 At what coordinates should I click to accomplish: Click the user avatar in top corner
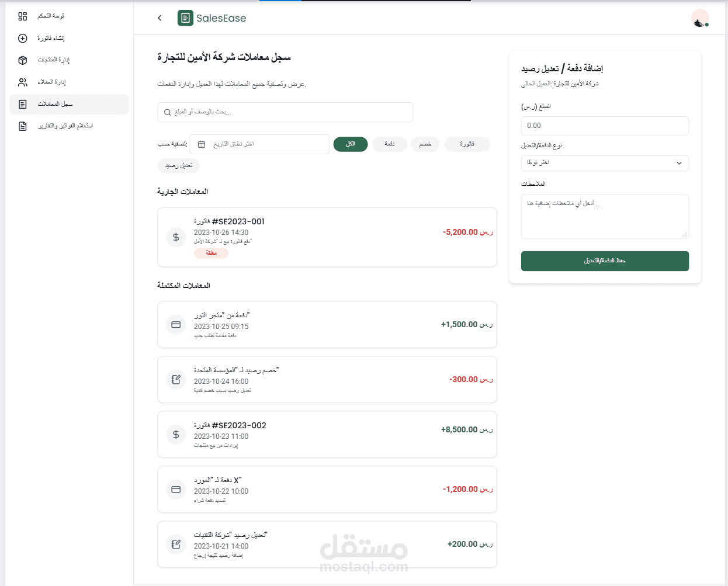pos(699,18)
